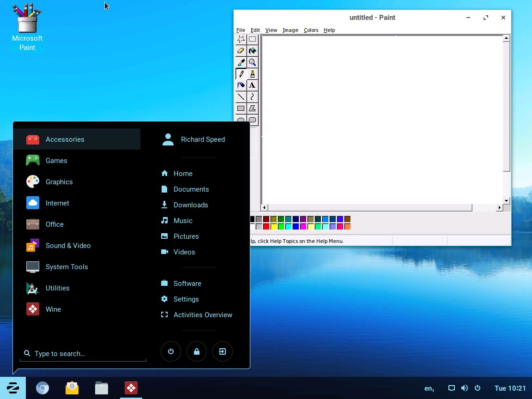The height and width of the screenshot is (399, 532).
Task: Select the Text tool
Action: pyautogui.click(x=252, y=85)
